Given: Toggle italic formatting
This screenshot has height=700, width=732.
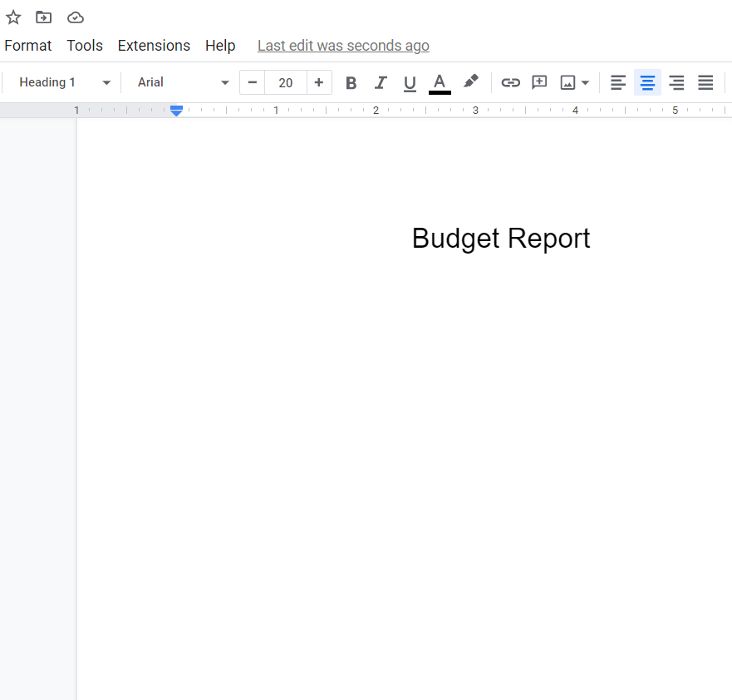Looking at the screenshot, I should tap(381, 82).
